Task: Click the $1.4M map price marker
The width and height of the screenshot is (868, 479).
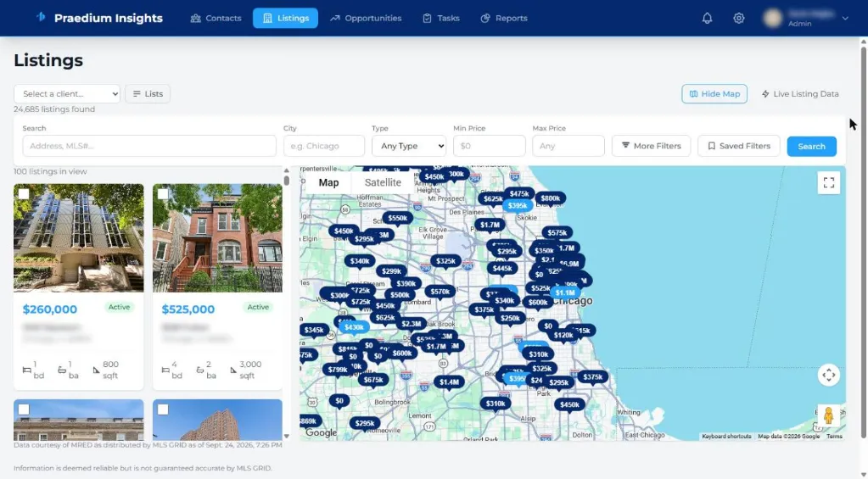Action: pos(449,382)
